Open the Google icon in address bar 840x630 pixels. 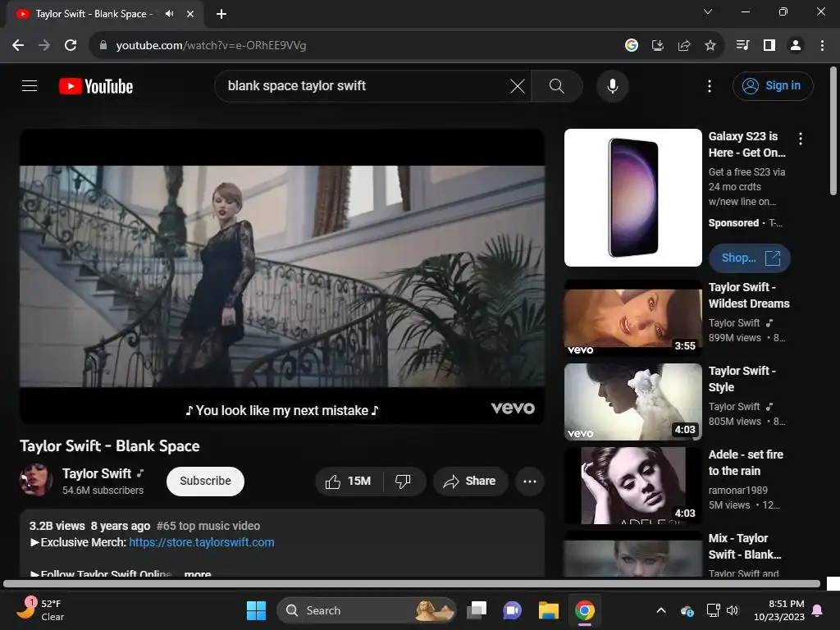(x=632, y=46)
